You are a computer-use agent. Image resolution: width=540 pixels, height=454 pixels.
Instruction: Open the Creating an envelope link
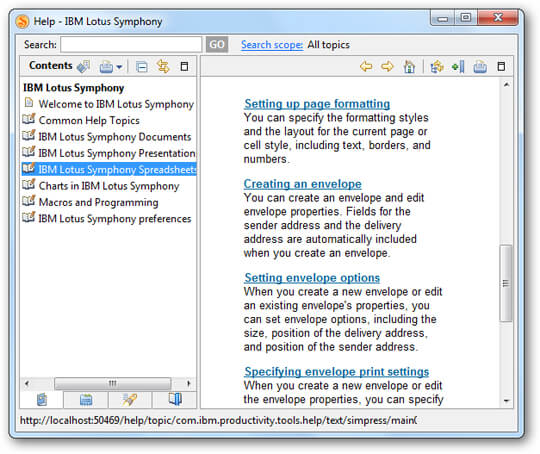[302, 184]
